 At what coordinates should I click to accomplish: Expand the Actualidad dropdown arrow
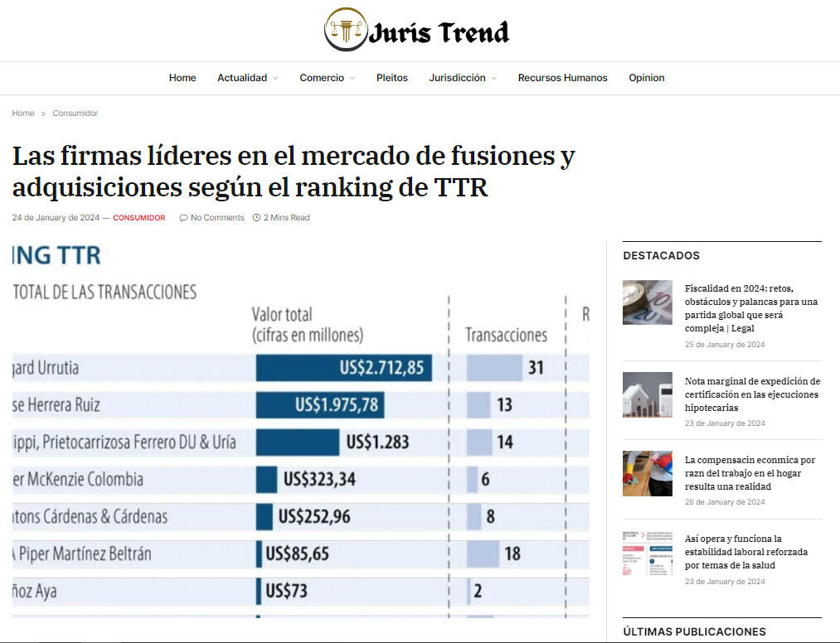click(x=275, y=79)
